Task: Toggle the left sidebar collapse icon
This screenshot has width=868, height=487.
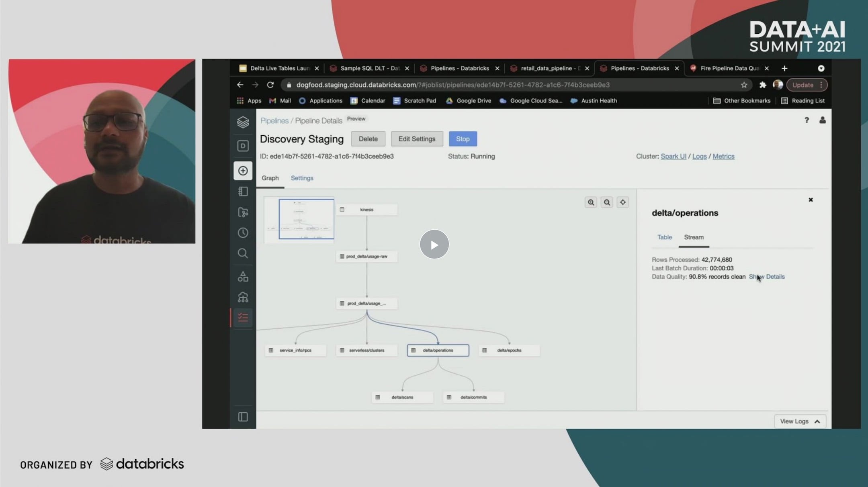Action: (243, 416)
